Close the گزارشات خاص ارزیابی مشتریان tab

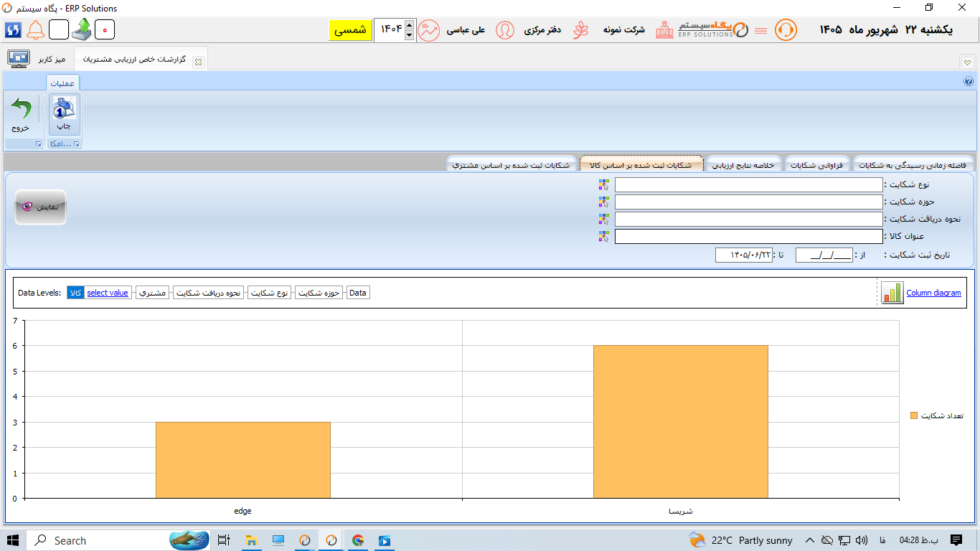(x=199, y=62)
